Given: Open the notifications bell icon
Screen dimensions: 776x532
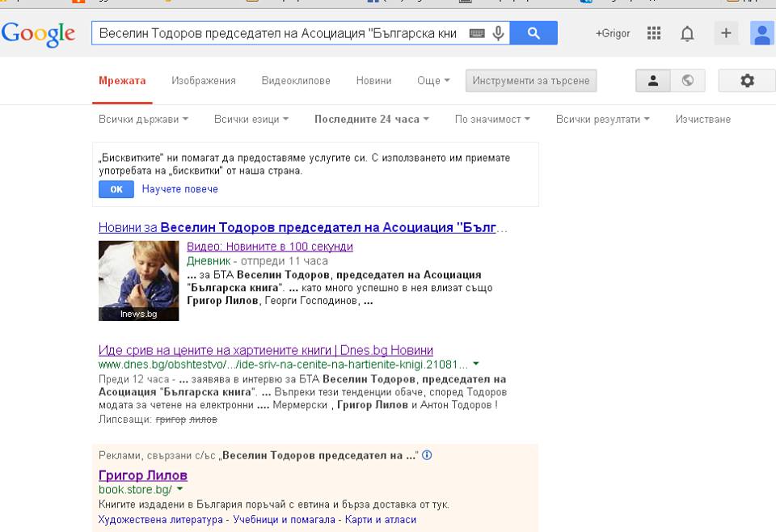Looking at the screenshot, I should 687,33.
